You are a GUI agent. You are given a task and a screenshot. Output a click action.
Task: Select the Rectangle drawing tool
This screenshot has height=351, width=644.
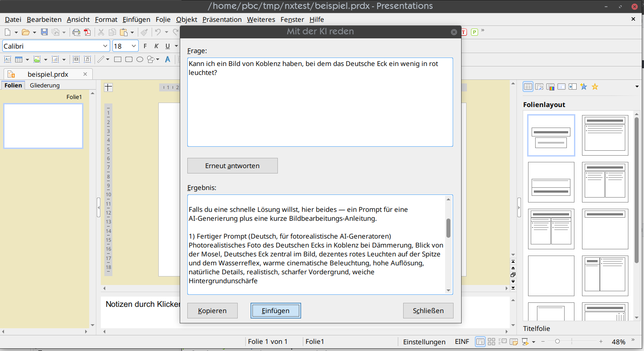(x=118, y=59)
